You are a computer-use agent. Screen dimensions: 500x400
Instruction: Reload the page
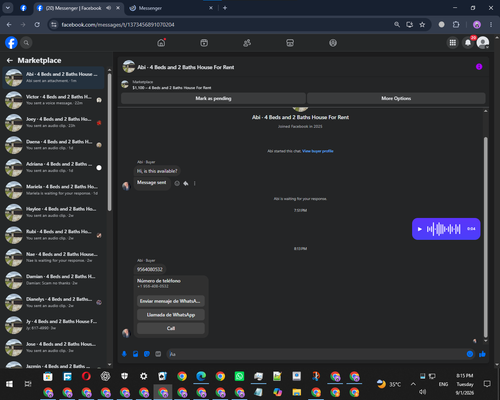[37, 25]
